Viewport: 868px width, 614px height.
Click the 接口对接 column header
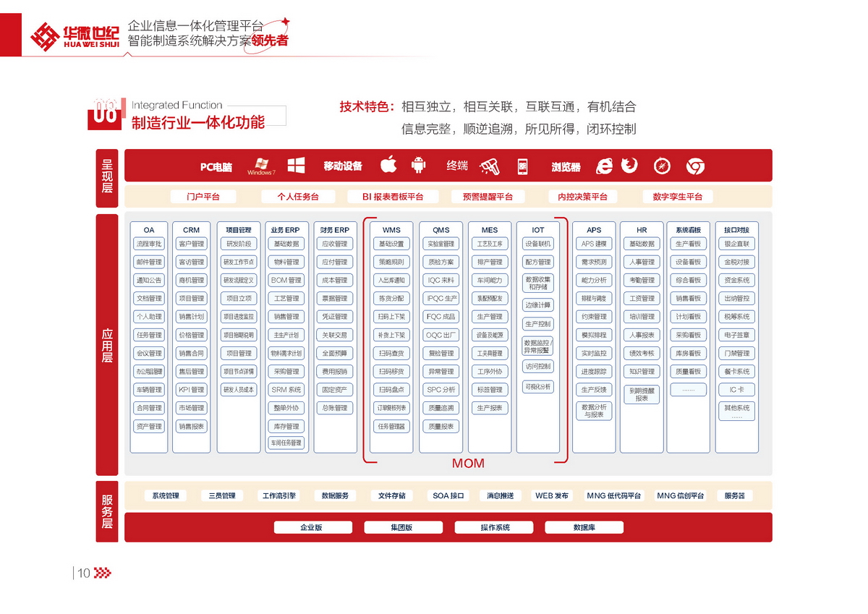[736, 230]
